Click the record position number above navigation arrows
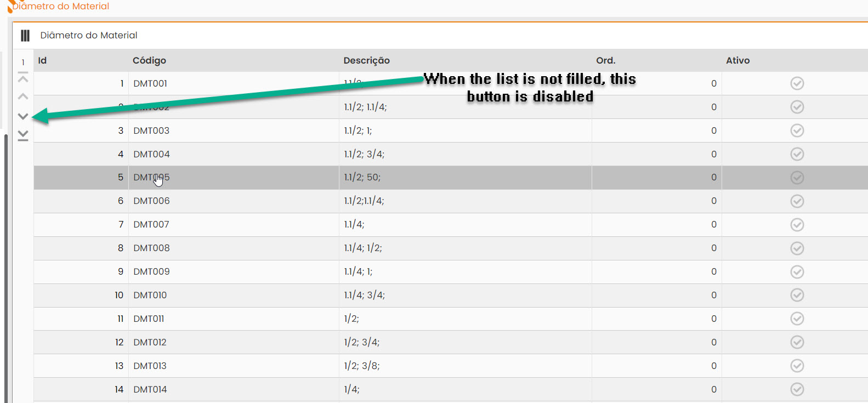Image resolution: width=868 pixels, height=403 pixels. tap(23, 63)
